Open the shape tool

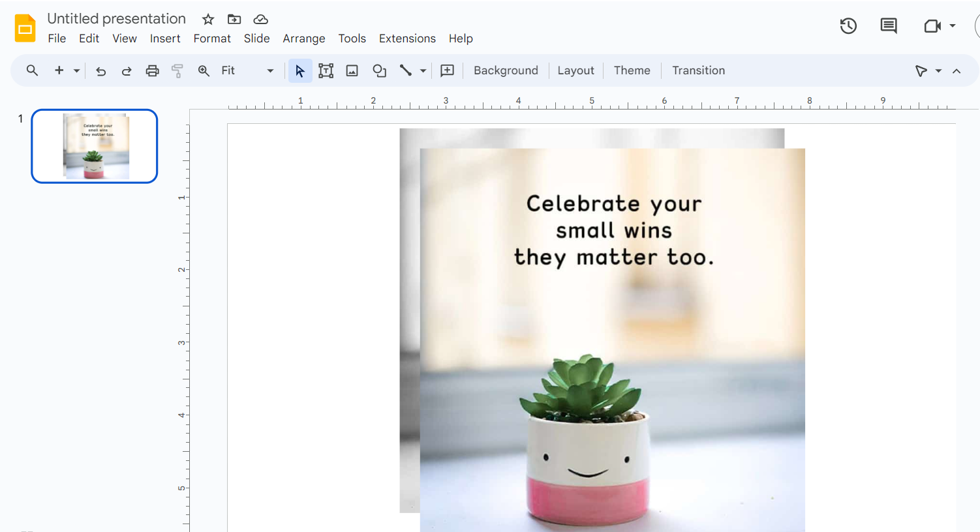(379, 70)
